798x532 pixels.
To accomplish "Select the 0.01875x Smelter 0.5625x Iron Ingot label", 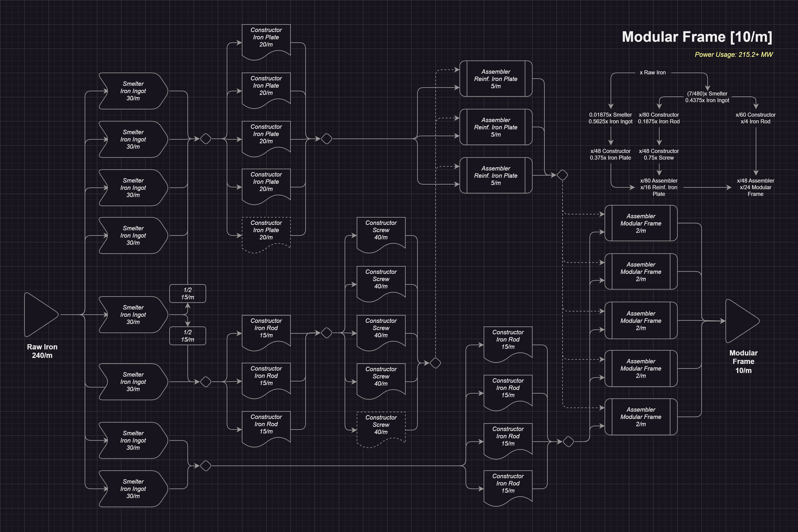I will [x=610, y=118].
